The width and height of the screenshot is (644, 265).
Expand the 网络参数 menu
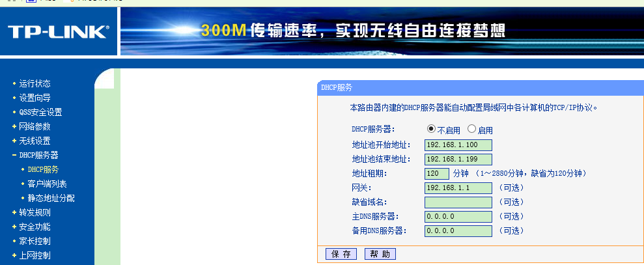(35, 126)
